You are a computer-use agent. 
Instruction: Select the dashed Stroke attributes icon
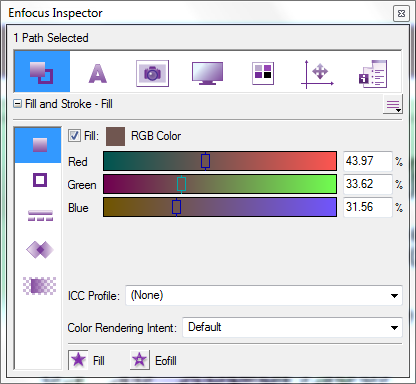40,215
